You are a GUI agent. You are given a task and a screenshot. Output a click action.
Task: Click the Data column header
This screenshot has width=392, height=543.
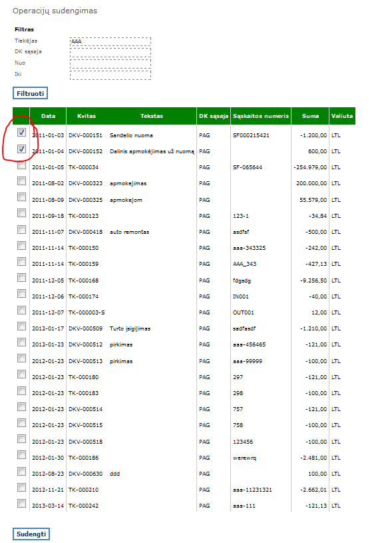pos(48,116)
